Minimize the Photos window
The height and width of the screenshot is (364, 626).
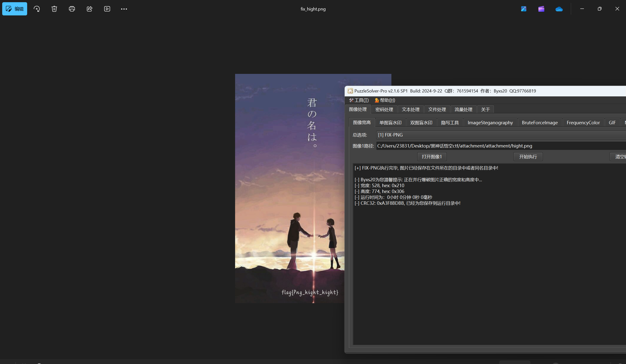pyautogui.click(x=582, y=9)
